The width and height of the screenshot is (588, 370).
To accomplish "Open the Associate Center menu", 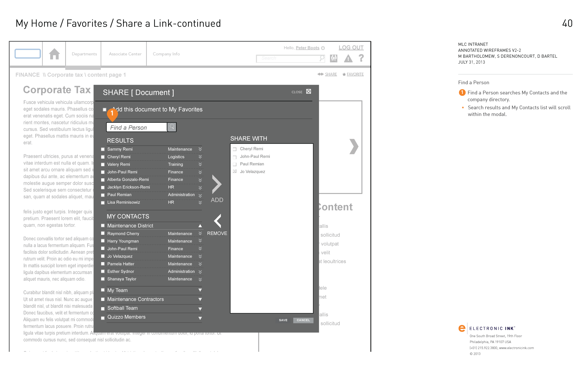I will pos(125,54).
